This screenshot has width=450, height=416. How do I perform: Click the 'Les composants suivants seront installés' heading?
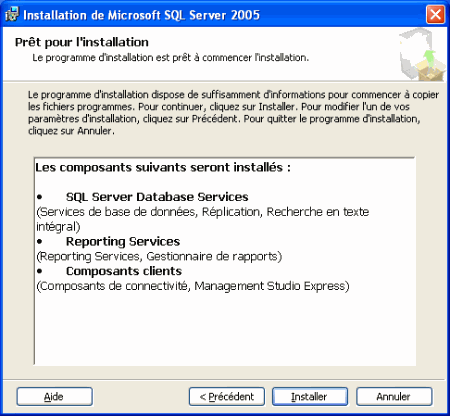point(163,167)
